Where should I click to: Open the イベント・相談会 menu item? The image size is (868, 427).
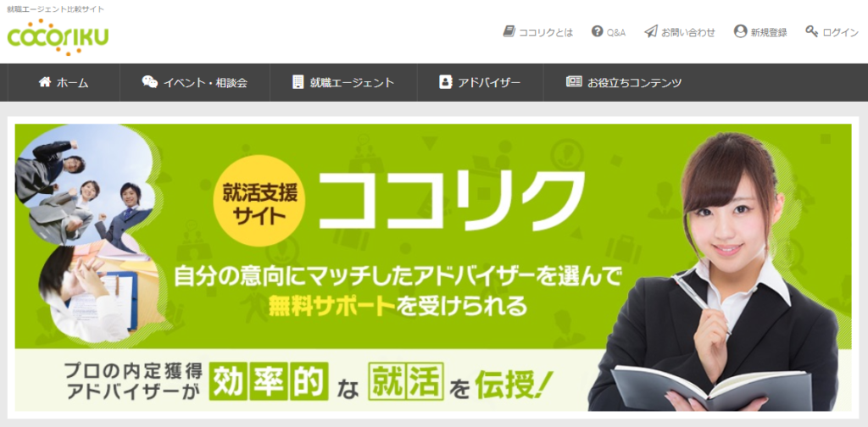[x=195, y=82]
